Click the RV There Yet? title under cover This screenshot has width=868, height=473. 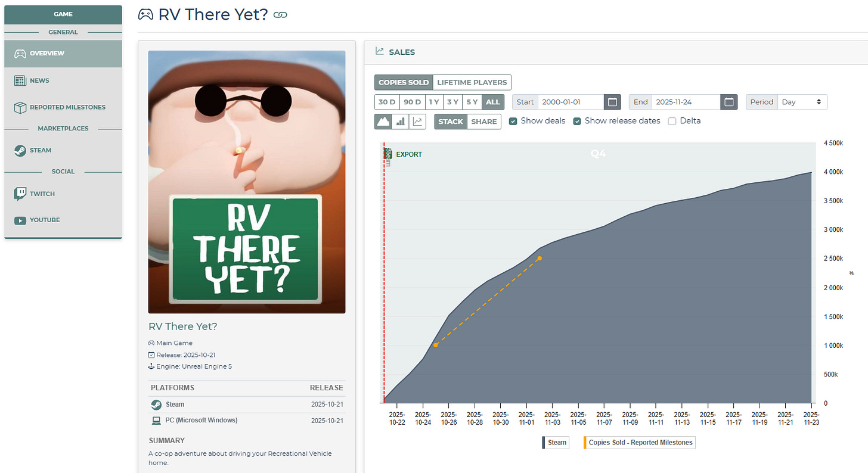[184, 326]
